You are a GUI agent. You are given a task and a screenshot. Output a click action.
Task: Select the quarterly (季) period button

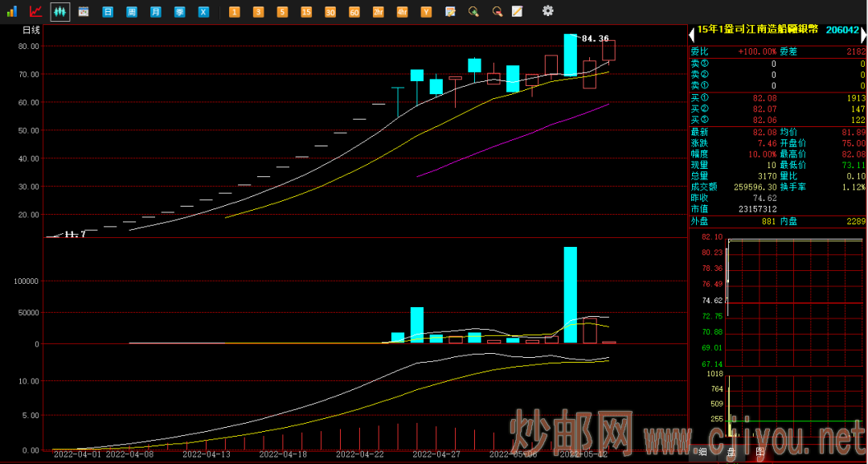[x=180, y=12]
